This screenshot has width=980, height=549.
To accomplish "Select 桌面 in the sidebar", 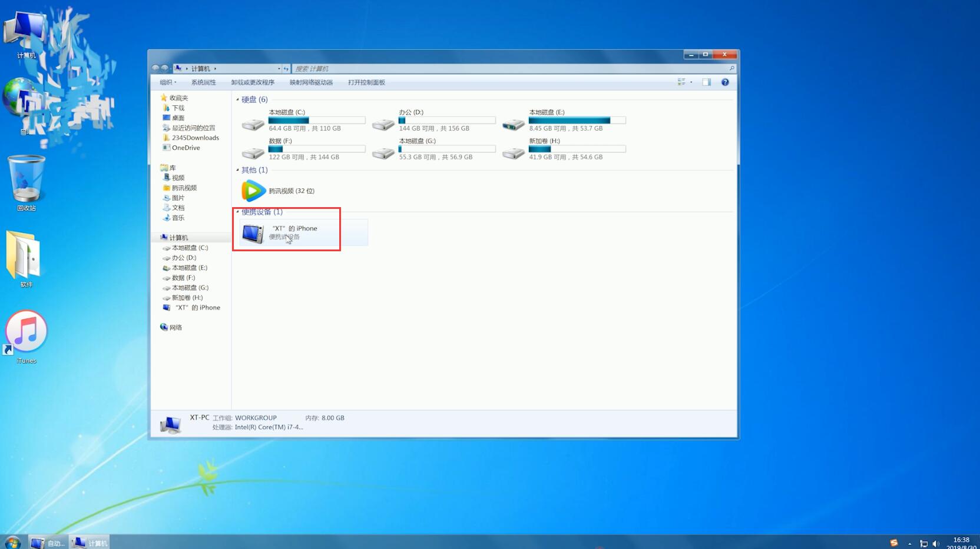I will click(178, 118).
